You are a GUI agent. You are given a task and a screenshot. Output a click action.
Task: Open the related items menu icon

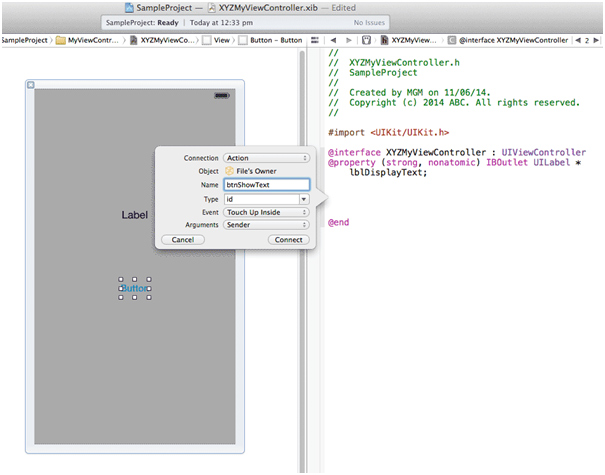315,40
